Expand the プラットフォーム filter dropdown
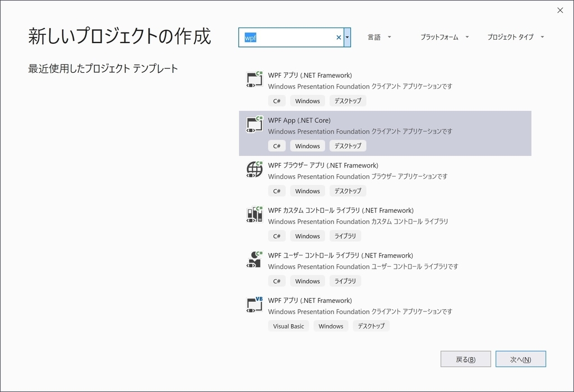 tap(445, 37)
